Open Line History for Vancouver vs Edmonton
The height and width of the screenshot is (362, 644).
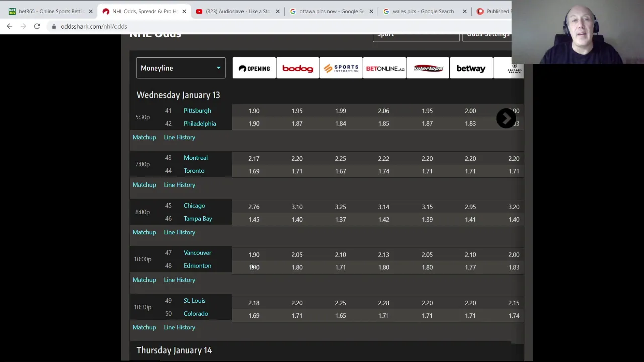pos(179,280)
